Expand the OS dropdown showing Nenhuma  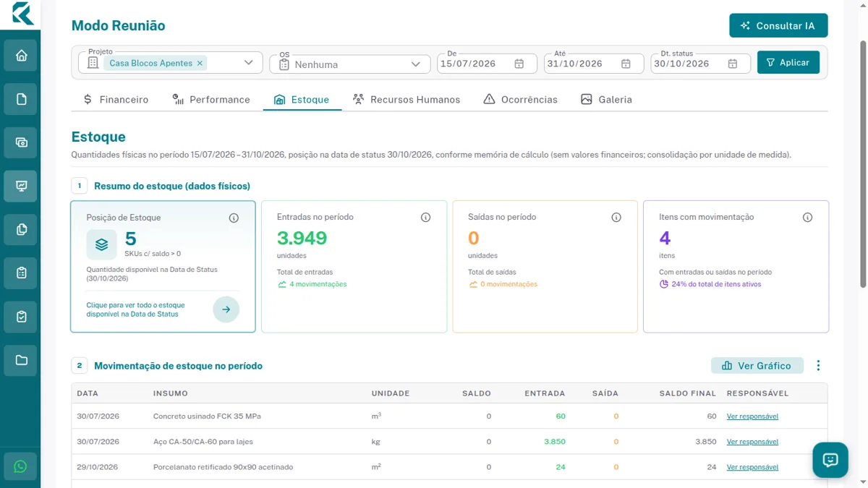click(x=416, y=64)
